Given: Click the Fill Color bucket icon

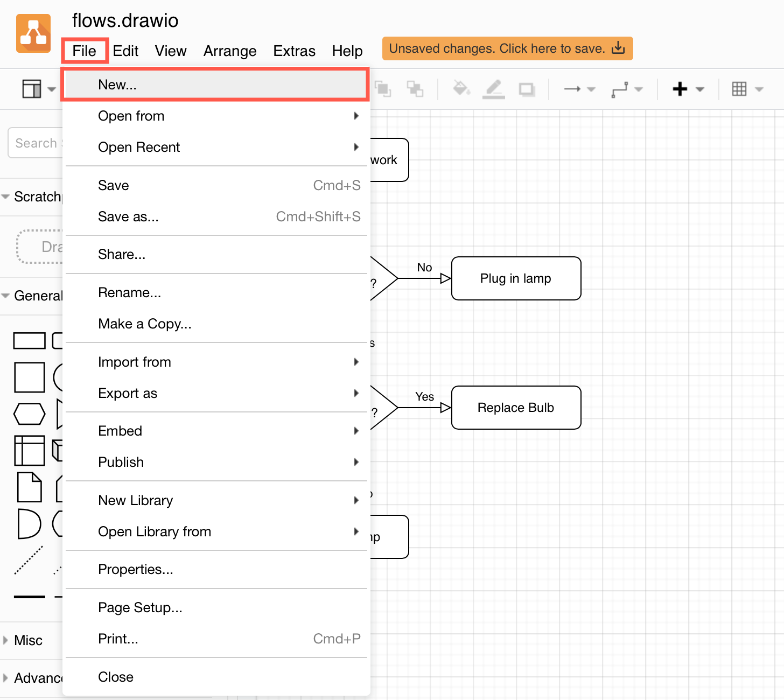Looking at the screenshot, I should coord(461,89).
